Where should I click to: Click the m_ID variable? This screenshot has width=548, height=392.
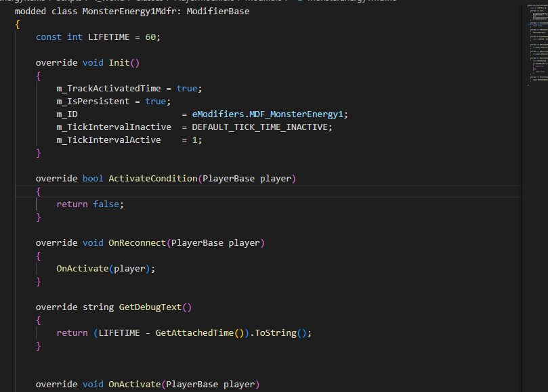[67, 114]
